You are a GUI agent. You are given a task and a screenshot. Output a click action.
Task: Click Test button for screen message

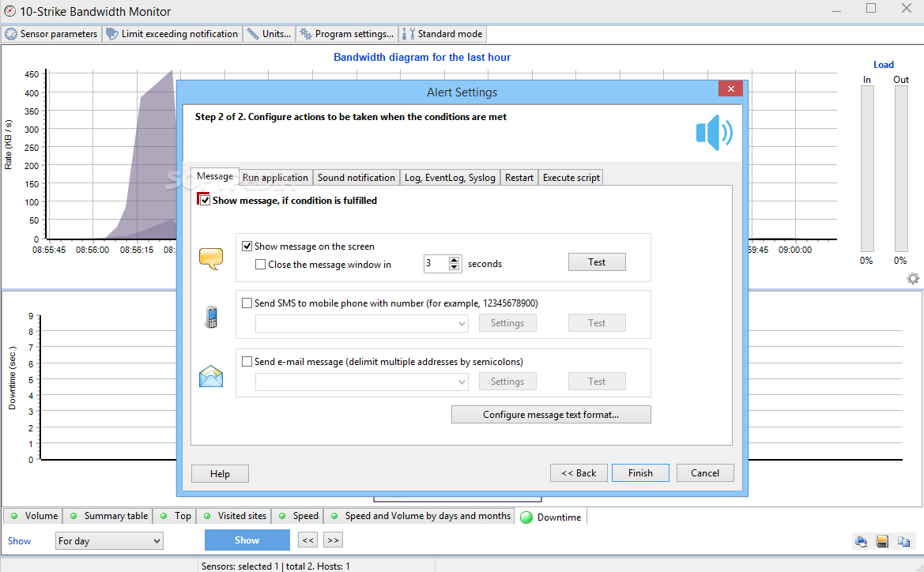click(x=596, y=262)
